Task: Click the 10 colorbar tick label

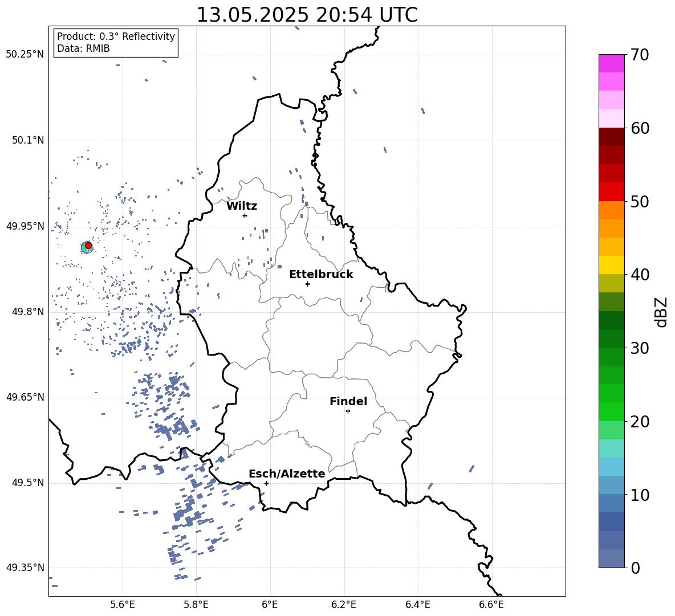Action: tap(640, 495)
